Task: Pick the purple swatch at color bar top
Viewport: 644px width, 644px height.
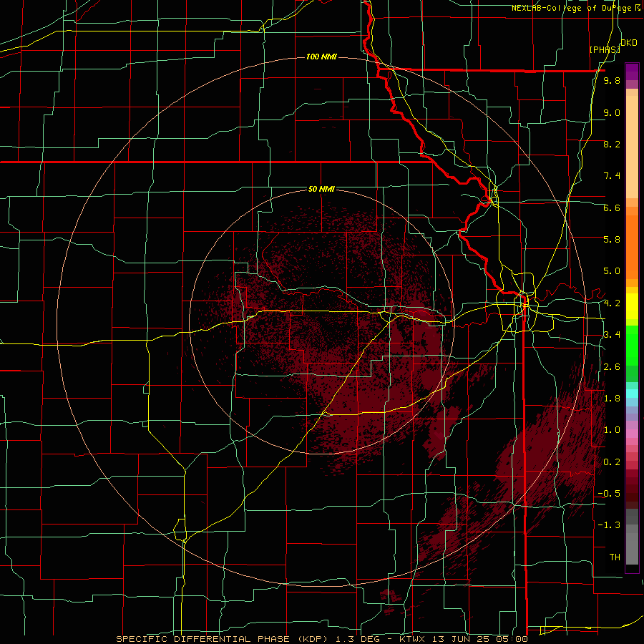Action: [632, 72]
